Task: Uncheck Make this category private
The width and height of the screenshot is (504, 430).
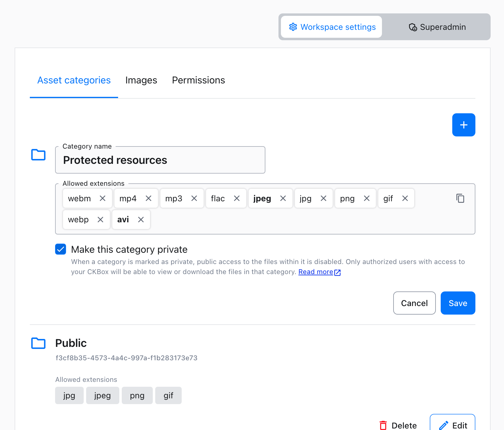Action: pos(60,249)
